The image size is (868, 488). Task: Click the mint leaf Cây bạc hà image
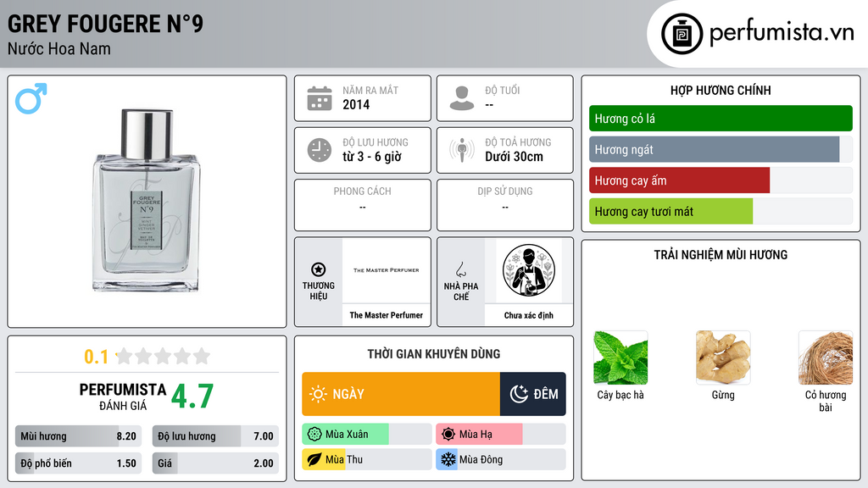point(620,358)
